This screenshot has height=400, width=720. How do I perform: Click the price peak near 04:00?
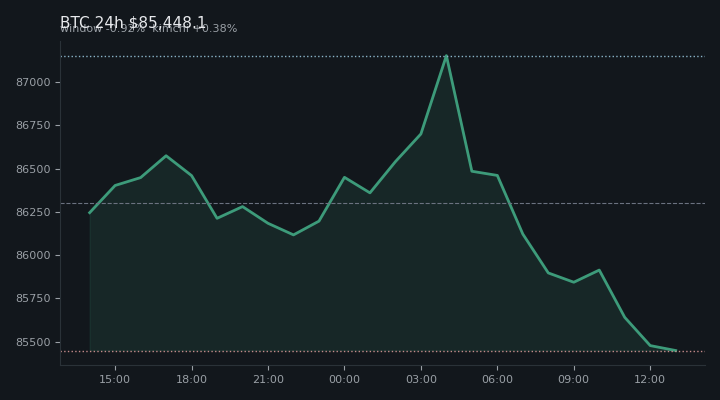point(446,56)
